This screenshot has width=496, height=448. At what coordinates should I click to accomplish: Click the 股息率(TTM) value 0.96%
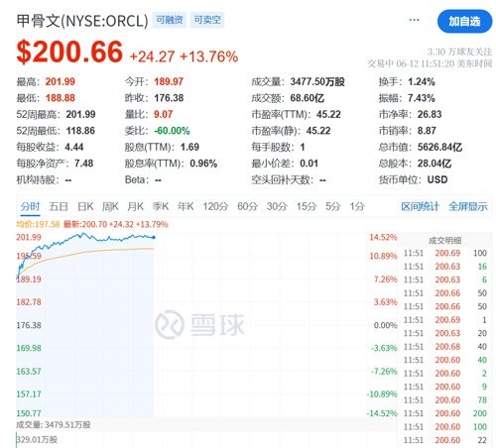coord(203,164)
